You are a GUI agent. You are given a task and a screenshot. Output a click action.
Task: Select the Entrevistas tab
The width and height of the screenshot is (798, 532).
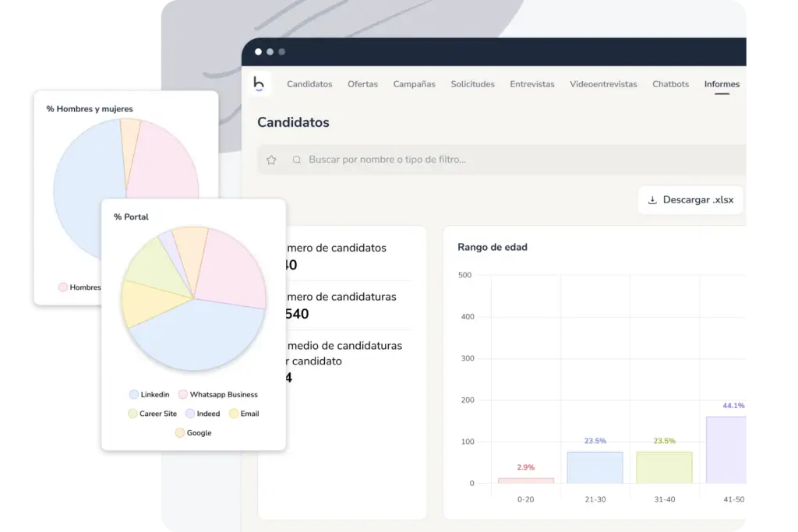click(532, 84)
